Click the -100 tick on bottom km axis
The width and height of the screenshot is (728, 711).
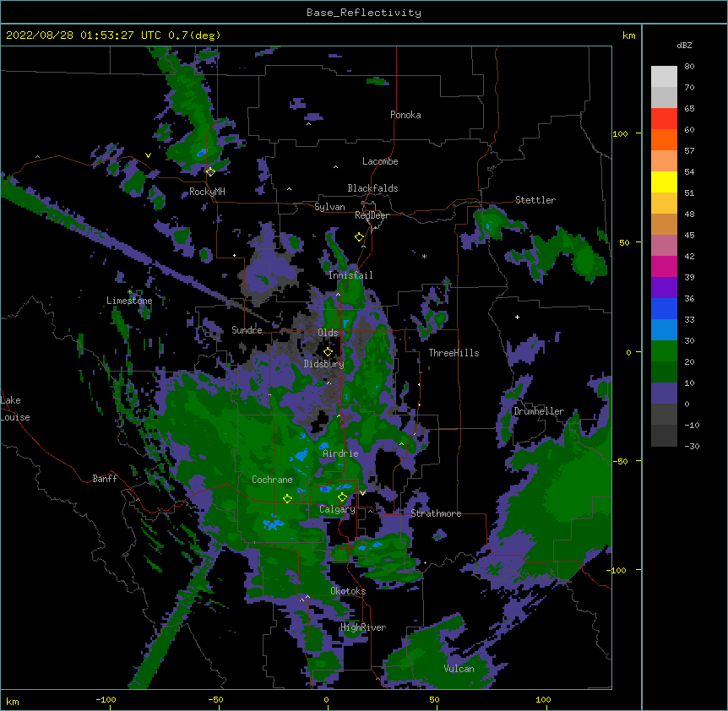coord(106,699)
